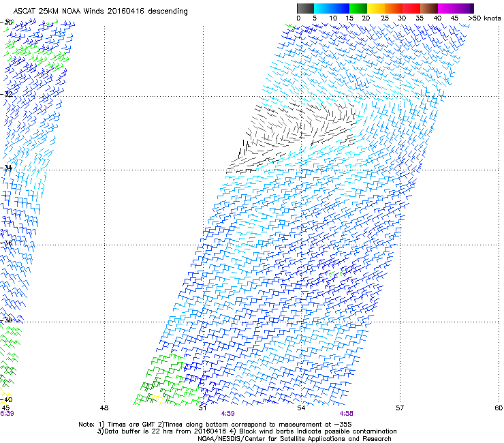Click the "-38" latitude axis label
Viewport: 504px width, 443px height.
6,320
